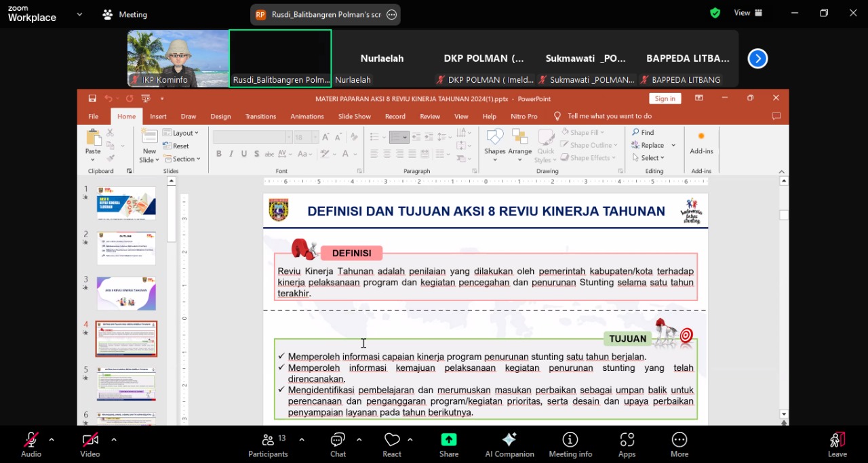Undo the last action in PowerPoint
868x463 pixels.
point(108,98)
